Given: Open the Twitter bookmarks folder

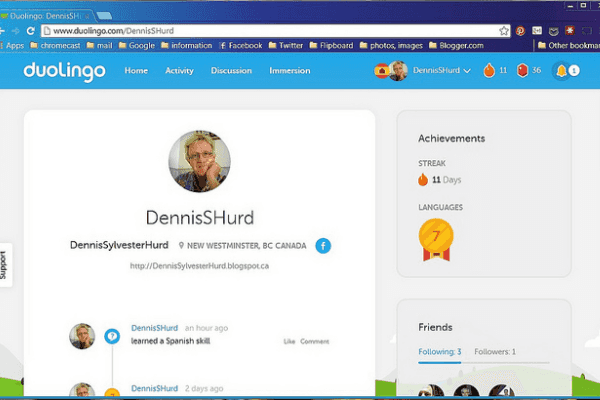Looking at the screenshot, I should pos(286,46).
